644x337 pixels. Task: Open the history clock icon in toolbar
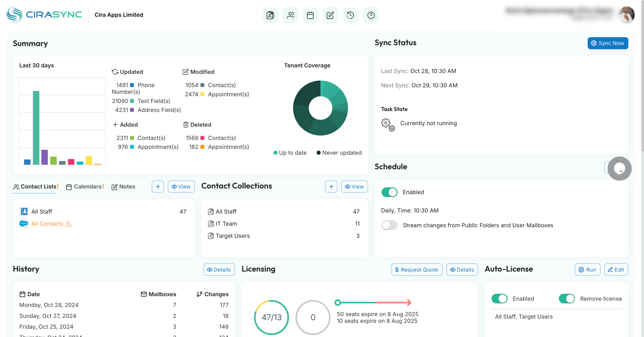(350, 15)
